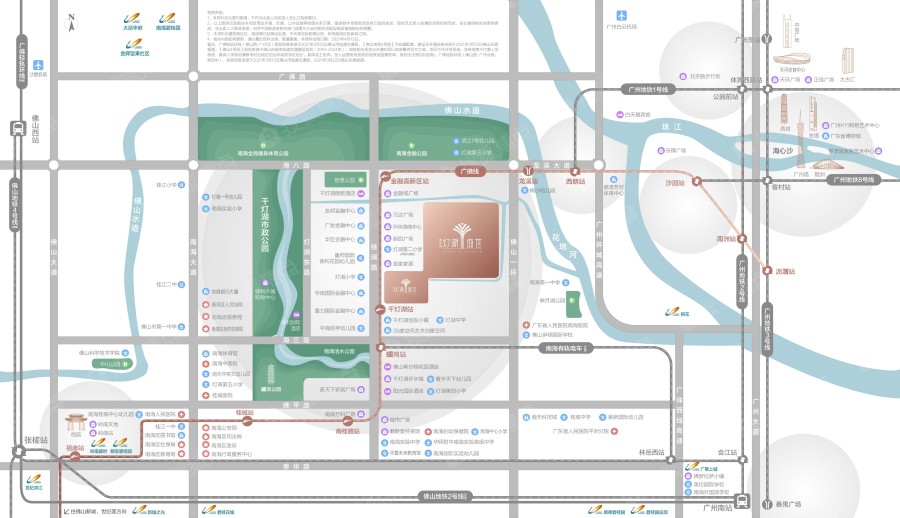900x518 pixels.
Task: Click the 南桂路站 station marker
Action: [348, 421]
